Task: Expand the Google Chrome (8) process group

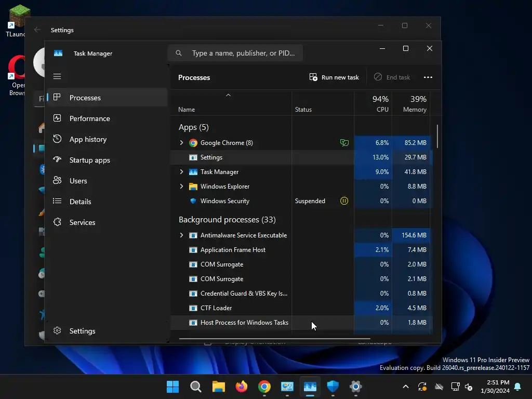Action: 181,143
